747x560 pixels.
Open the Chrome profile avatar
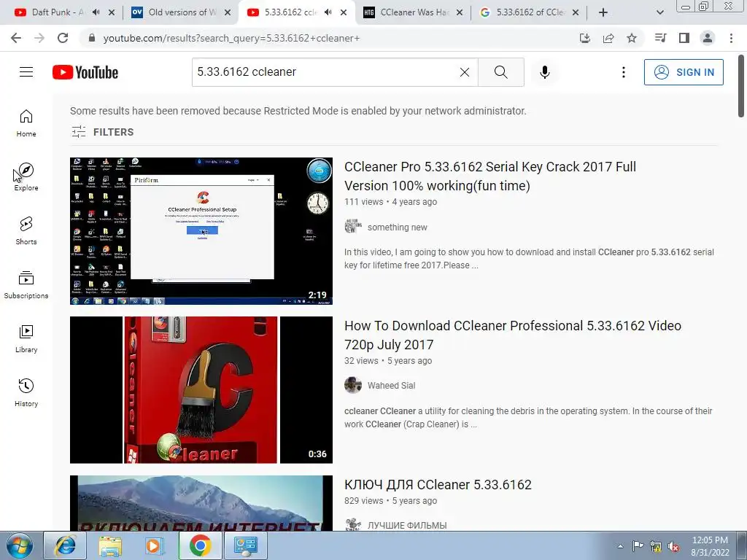point(708,38)
